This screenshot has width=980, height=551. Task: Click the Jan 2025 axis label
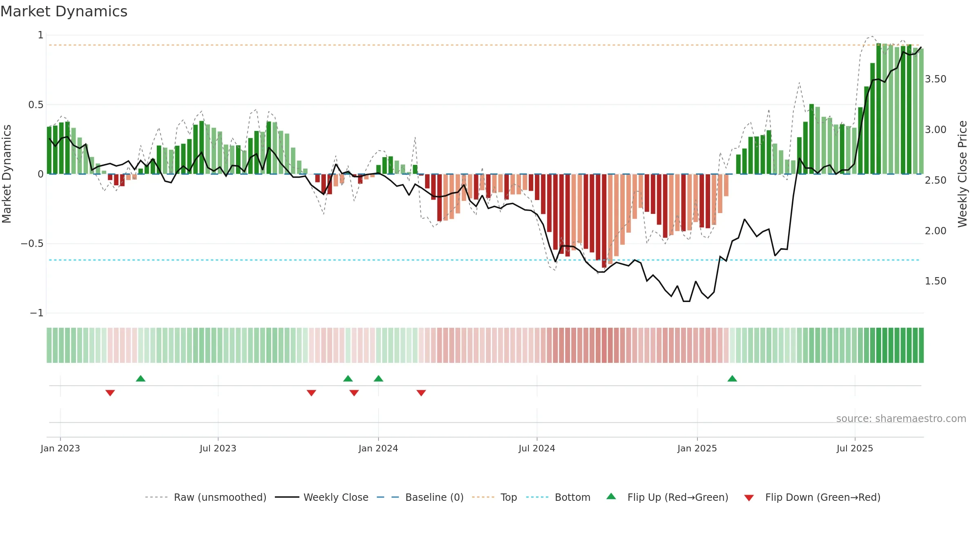[697, 448]
